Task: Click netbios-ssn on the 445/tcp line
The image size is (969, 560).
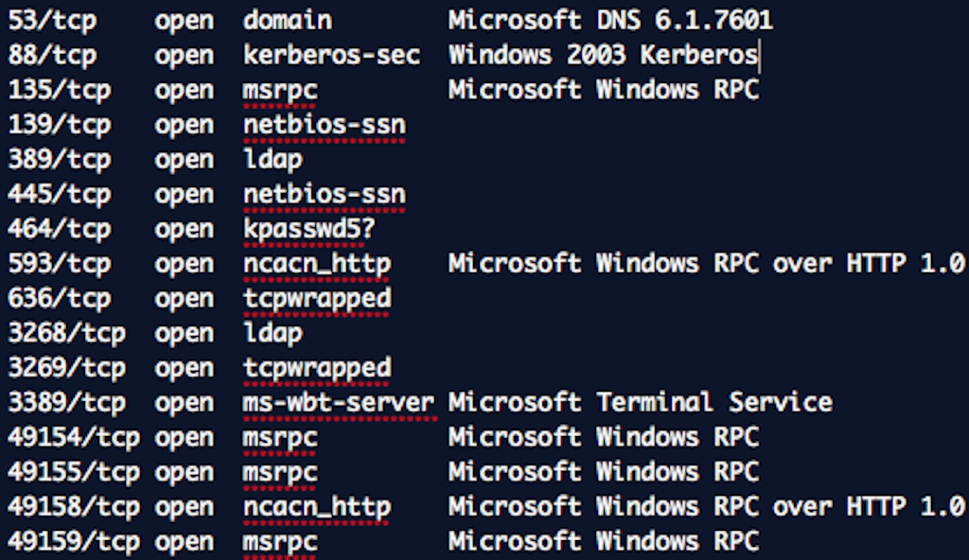Action: [x=324, y=194]
